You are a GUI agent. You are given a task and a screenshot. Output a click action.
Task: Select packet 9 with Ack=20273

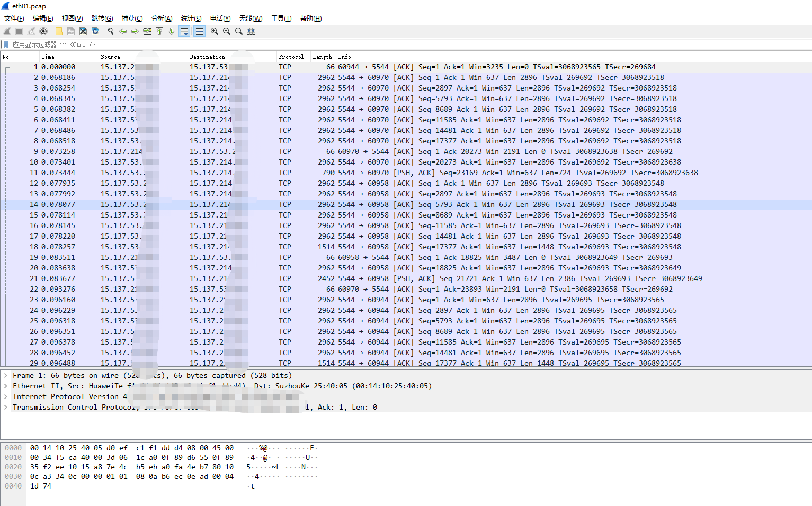[406, 151]
